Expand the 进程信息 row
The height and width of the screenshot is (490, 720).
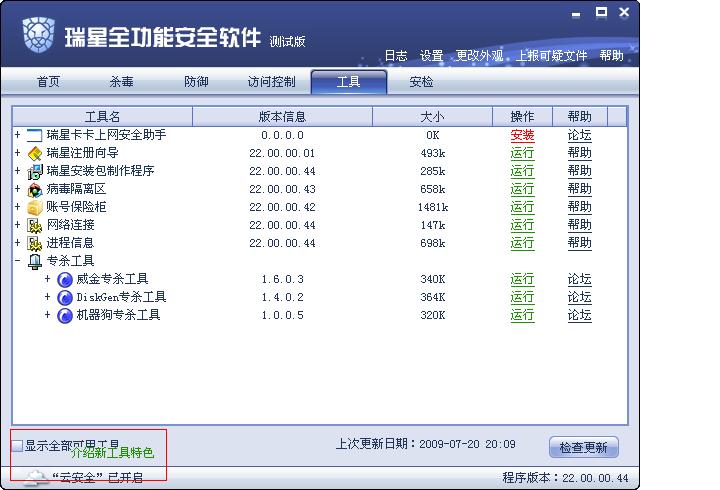click(17, 242)
